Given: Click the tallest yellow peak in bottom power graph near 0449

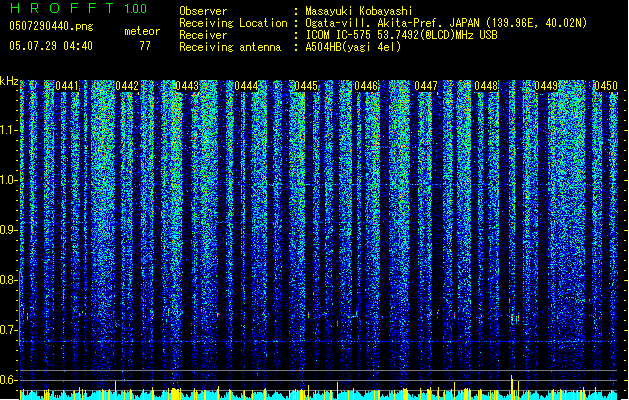Looking at the screenshot, I should [x=511, y=387].
